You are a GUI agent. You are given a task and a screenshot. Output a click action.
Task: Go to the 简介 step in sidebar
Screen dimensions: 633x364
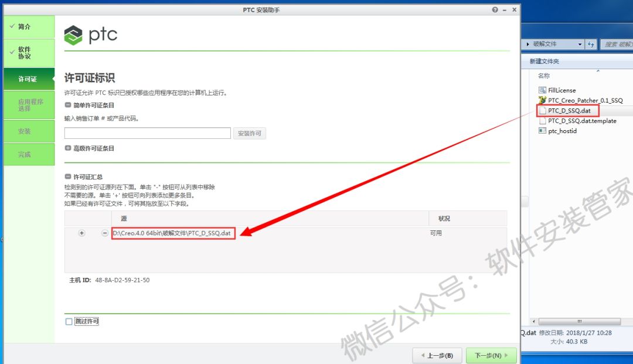tap(29, 27)
